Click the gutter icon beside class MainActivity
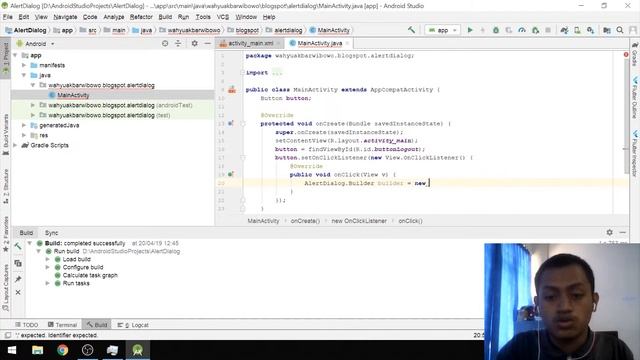 coord(232,89)
